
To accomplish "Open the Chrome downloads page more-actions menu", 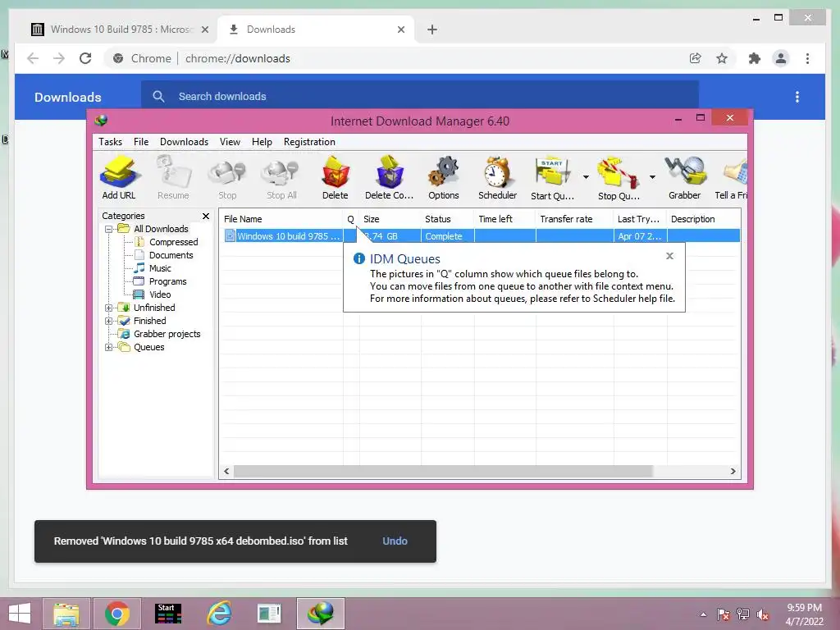I will pyautogui.click(x=797, y=97).
